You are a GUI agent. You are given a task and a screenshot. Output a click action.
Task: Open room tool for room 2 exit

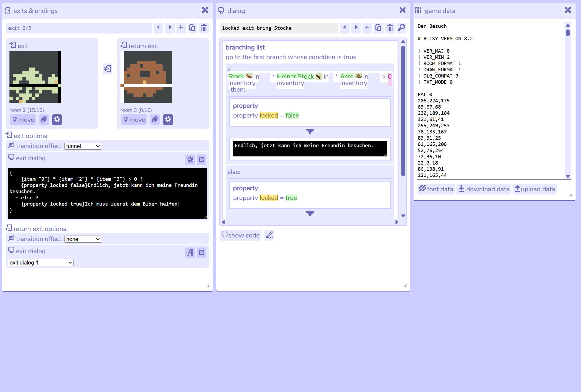point(57,119)
